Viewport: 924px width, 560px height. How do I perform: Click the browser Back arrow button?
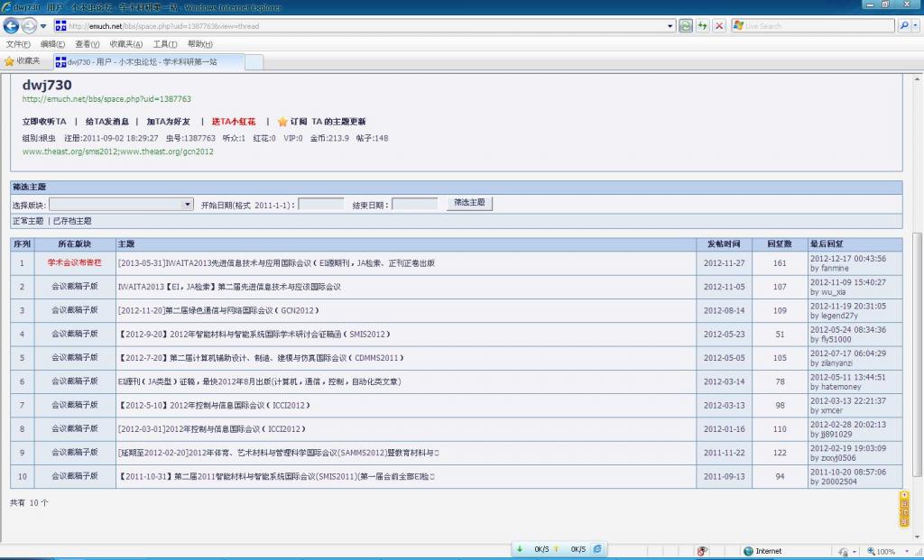pos(11,26)
